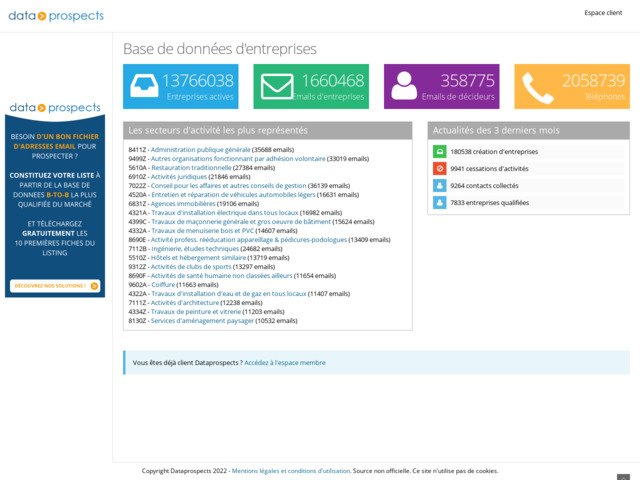Open Ingénierie, études techniques link
The width and height of the screenshot is (640, 480).
195,249
